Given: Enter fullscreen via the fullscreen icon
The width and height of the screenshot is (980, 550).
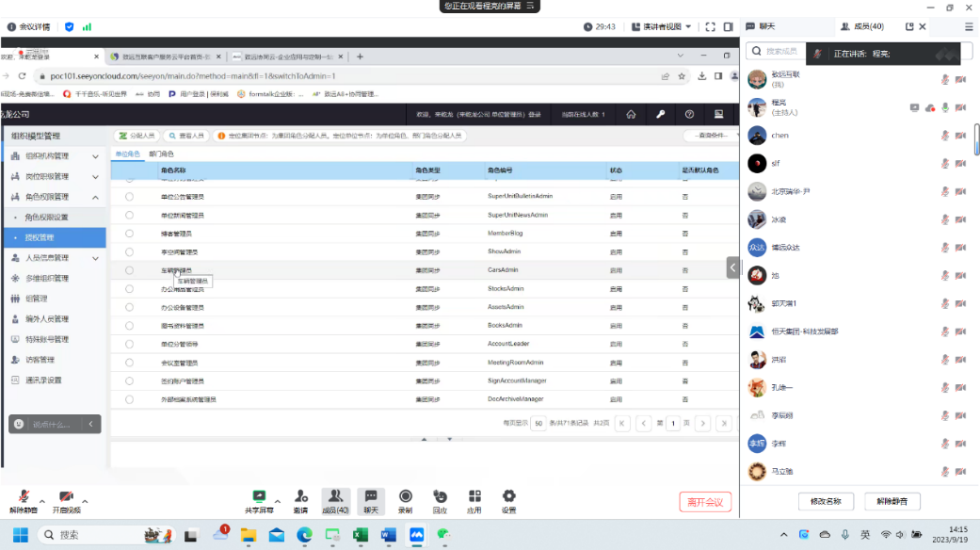Looking at the screenshot, I should coord(711,27).
